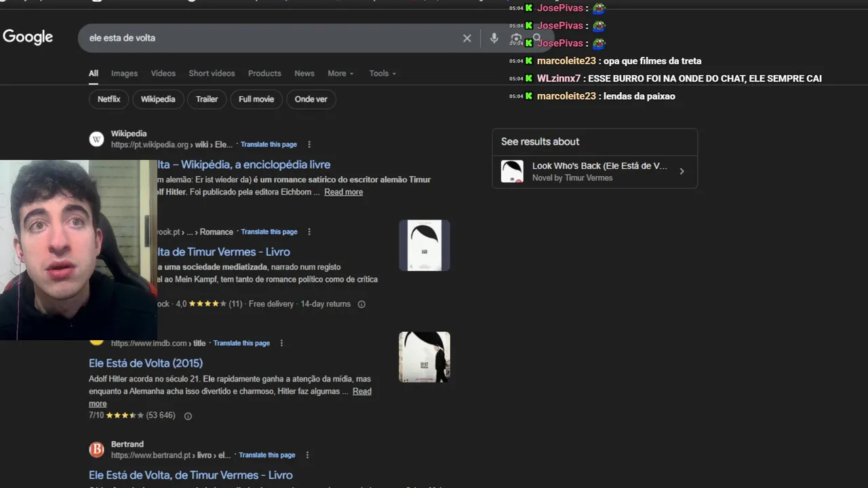Select the Onde ver filter chip
868x488 pixels.
point(311,99)
